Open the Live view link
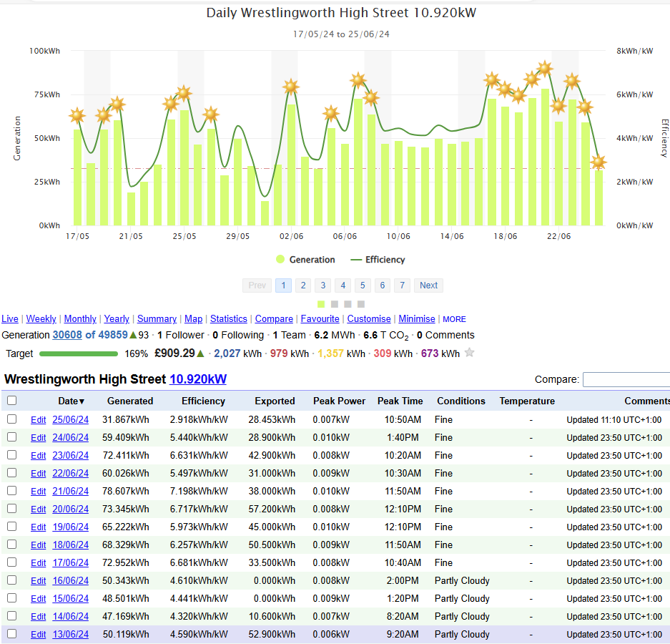 [x=10, y=319]
